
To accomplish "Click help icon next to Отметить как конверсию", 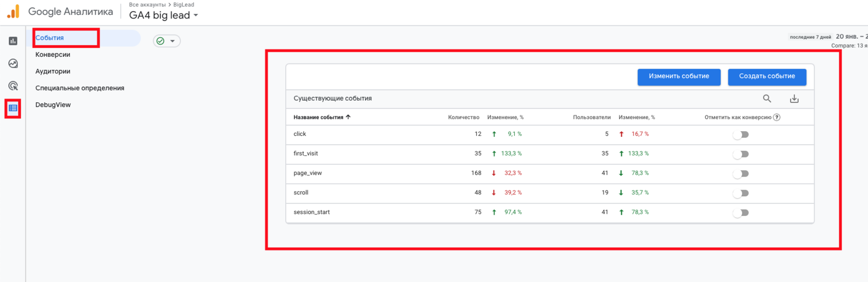I will 777,117.
